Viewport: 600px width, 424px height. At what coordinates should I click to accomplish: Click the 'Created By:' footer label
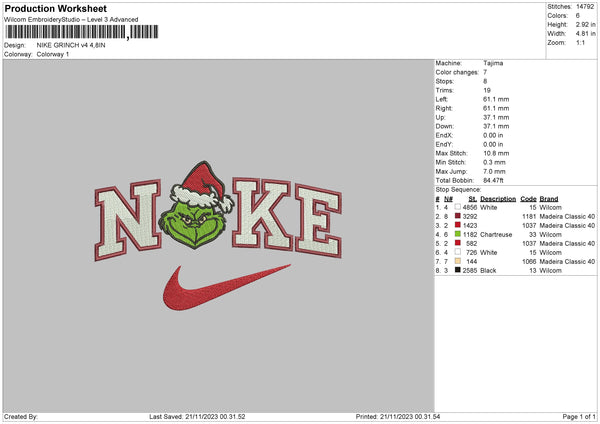tap(21, 416)
